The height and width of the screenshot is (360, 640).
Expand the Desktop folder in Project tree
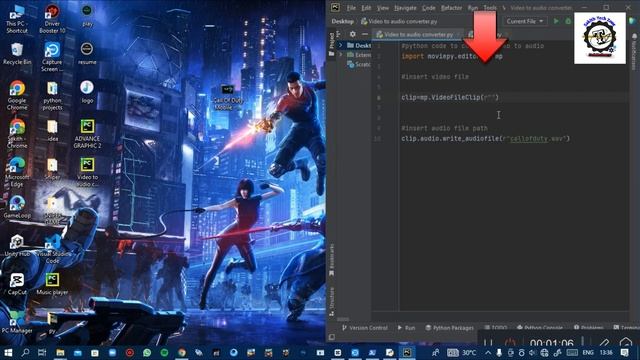click(340, 45)
